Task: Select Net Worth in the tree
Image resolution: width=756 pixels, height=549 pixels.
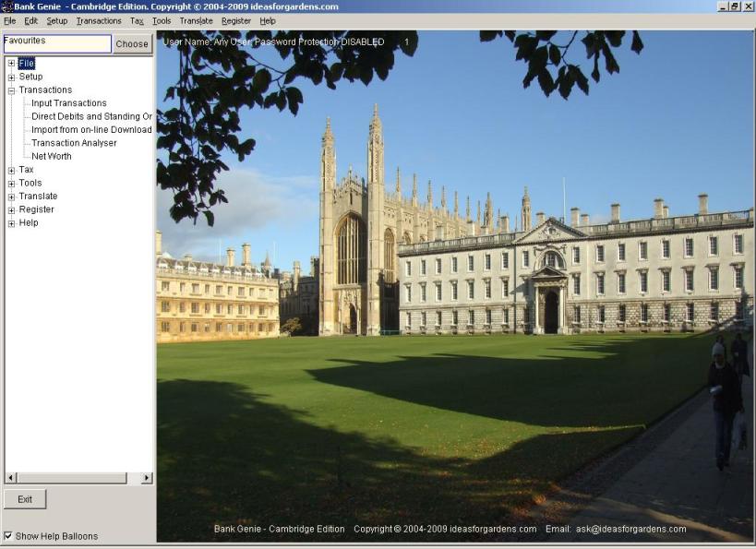Action: 51,156
